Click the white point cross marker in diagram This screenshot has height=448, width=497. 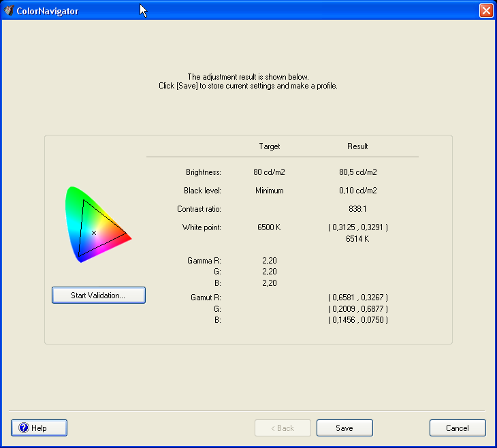tap(94, 233)
